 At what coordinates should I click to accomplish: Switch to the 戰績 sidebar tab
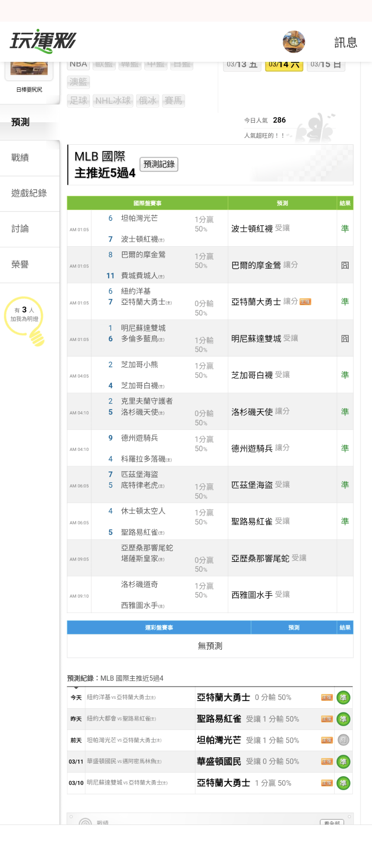[20, 158]
